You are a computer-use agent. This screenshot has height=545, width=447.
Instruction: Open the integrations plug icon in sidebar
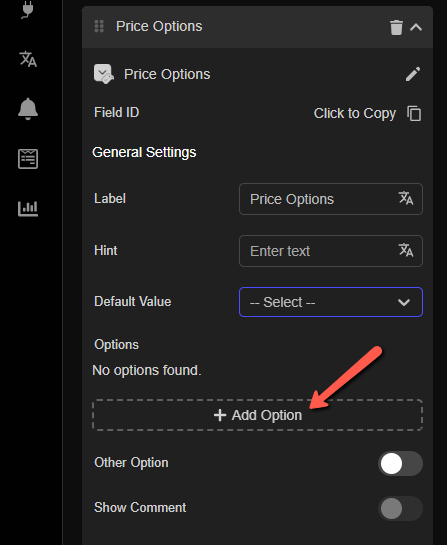coord(27,9)
